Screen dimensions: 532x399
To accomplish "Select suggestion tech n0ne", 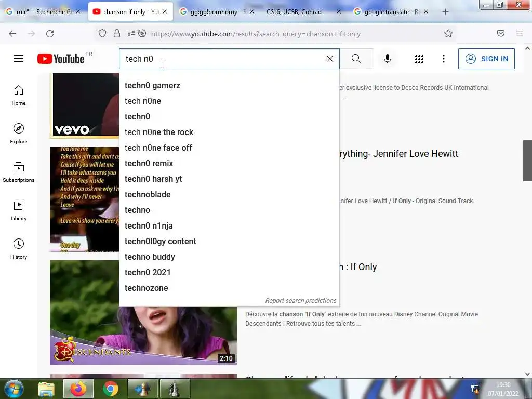I will click(229, 101).
